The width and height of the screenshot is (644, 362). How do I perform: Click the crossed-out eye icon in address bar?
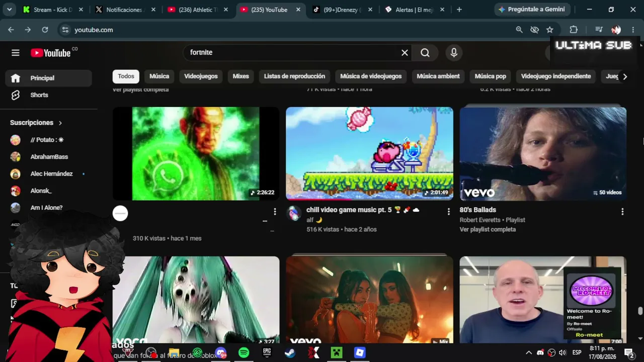(x=534, y=30)
